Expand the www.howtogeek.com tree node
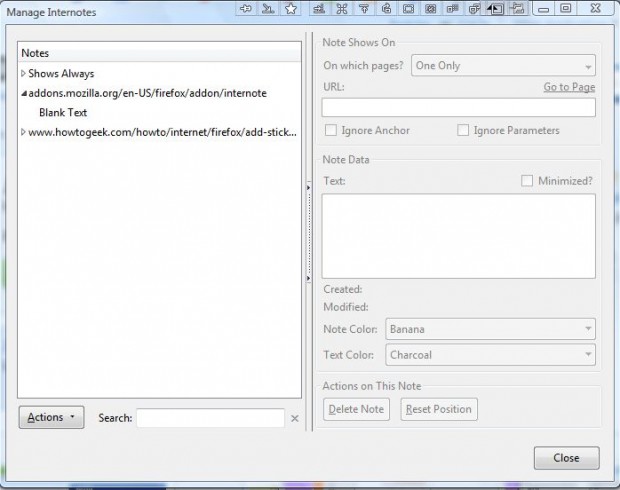620x490 pixels. (x=23, y=132)
